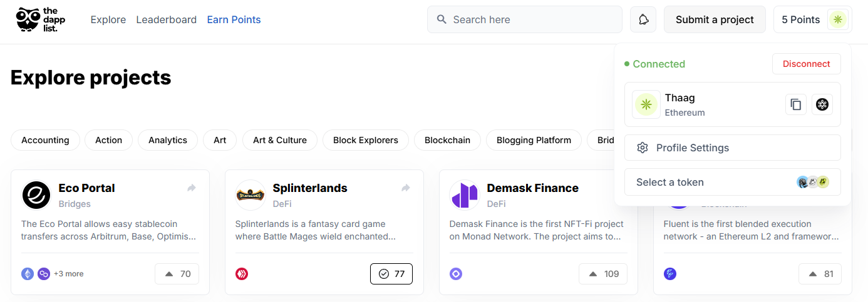Click Splinterlands logo

tap(251, 195)
